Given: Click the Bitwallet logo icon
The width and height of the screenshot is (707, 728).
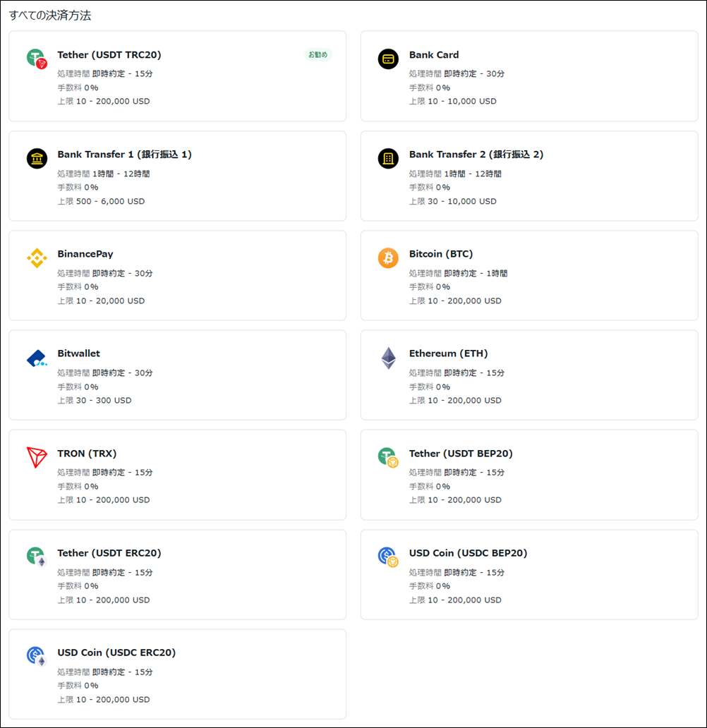Looking at the screenshot, I should [37, 359].
